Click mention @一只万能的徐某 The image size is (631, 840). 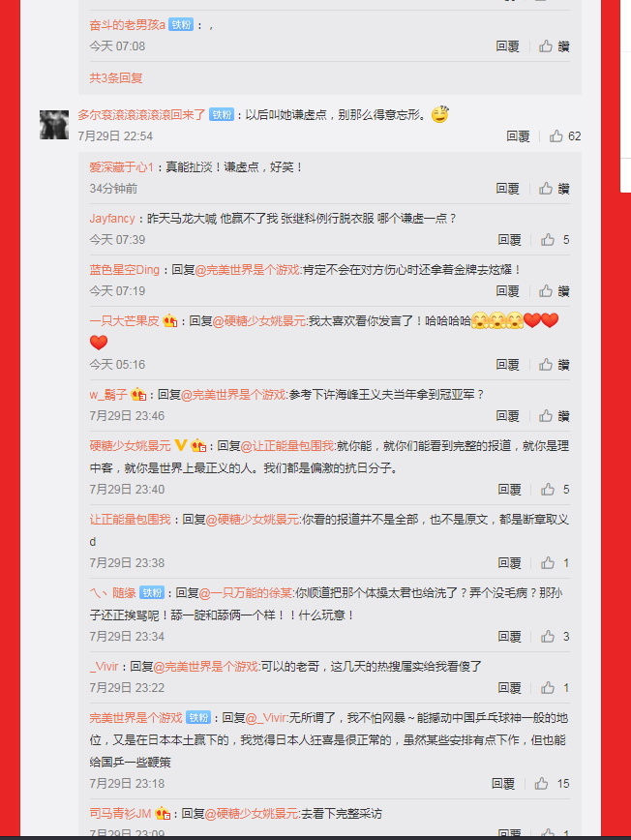coord(247,593)
